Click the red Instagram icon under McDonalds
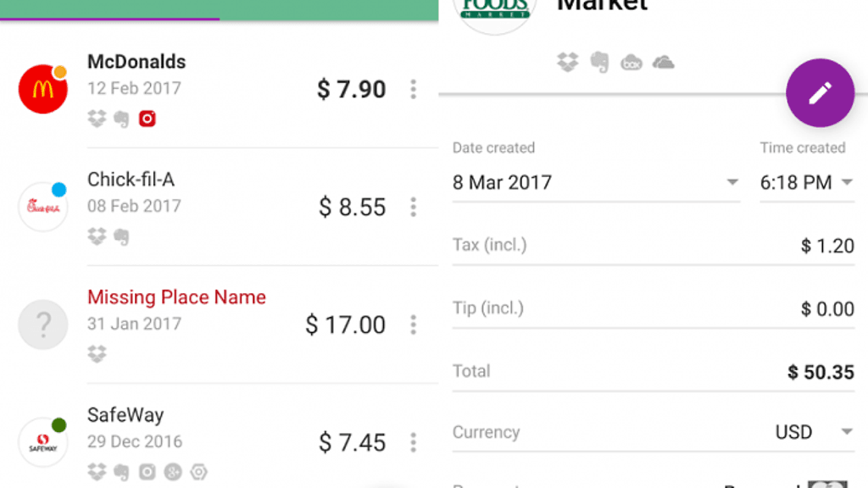The width and height of the screenshot is (868, 488). tap(147, 119)
